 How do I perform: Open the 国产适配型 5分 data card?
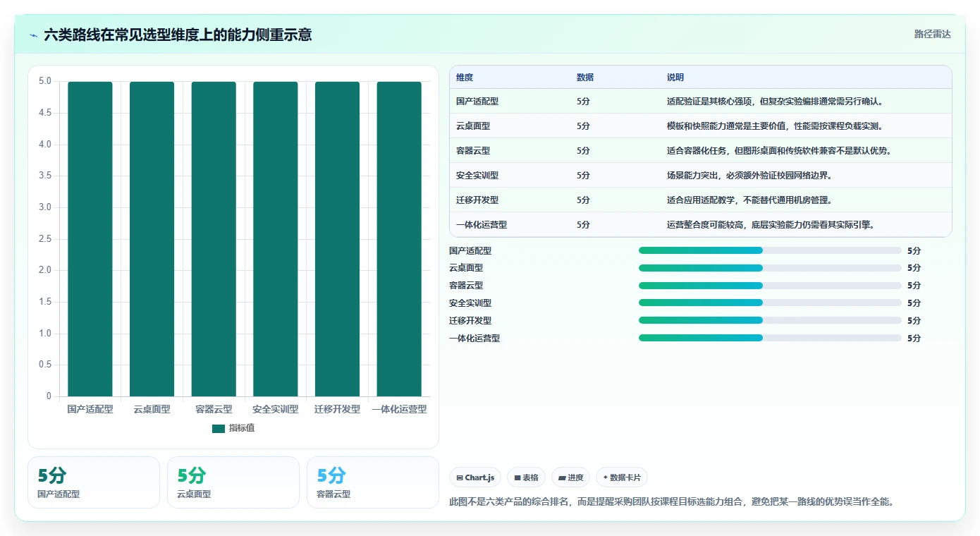point(94,482)
